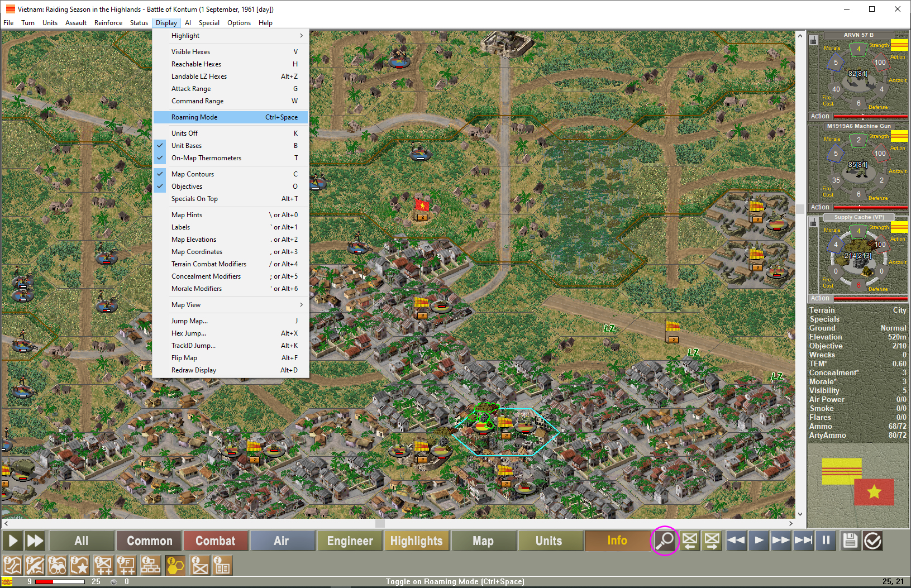Select the previous unit arrow icon
Screen dimensions: 911x588
click(690, 541)
